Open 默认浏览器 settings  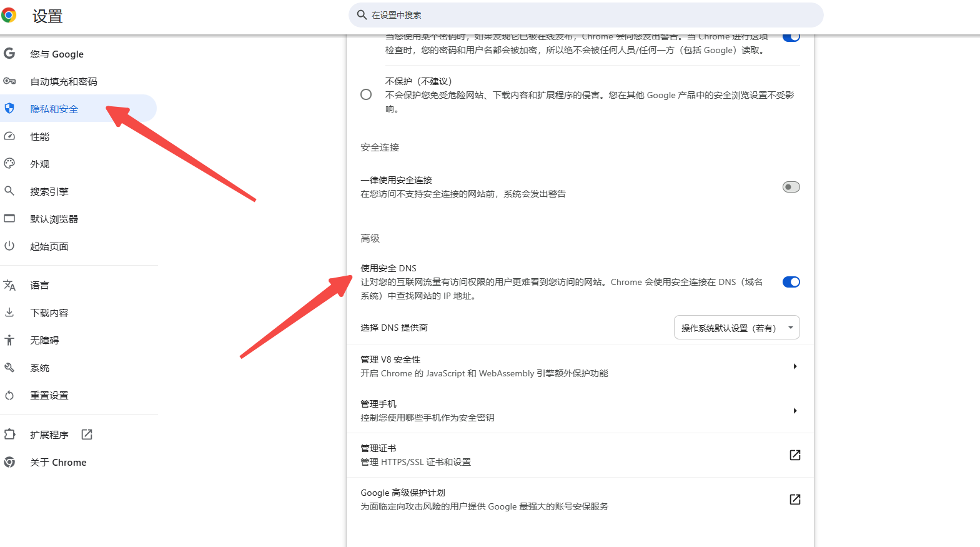point(78,219)
